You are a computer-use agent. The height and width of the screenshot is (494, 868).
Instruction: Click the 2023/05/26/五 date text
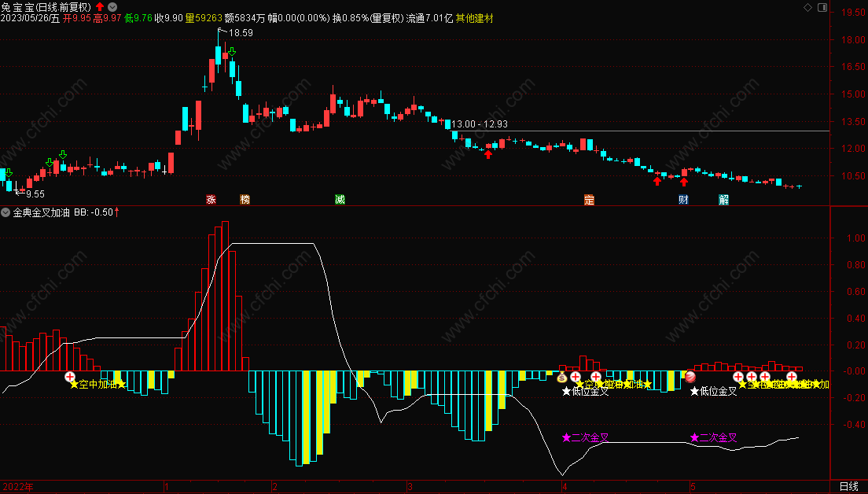tap(30, 18)
